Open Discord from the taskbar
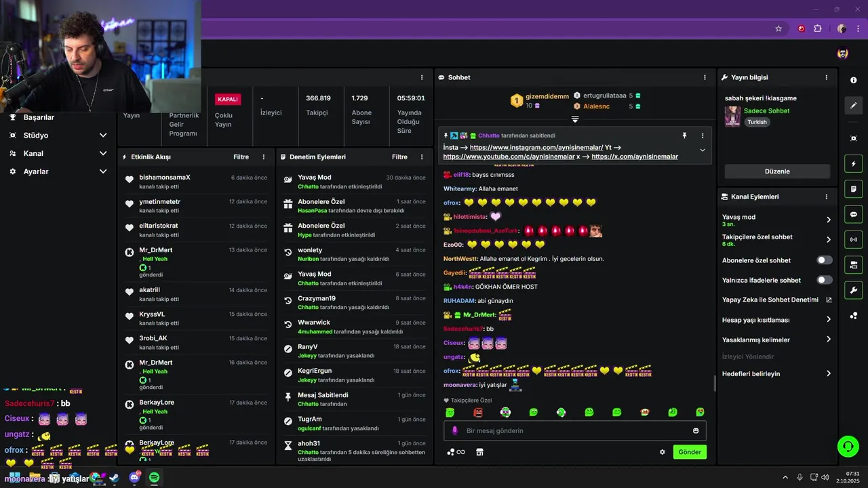Screen dimensions: 868x488 click(x=134, y=478)
